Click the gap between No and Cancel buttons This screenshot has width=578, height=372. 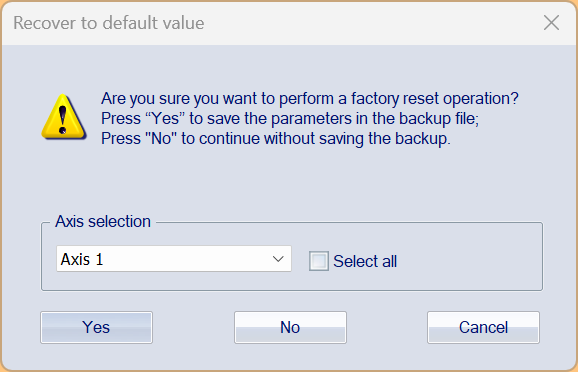pyautogui.click(x=387, y=327)
